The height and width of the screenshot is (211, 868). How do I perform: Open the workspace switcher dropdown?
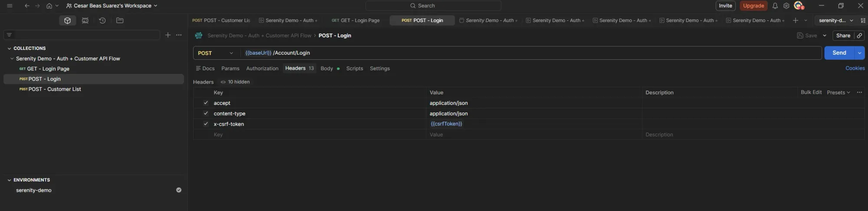pos(112,6)
